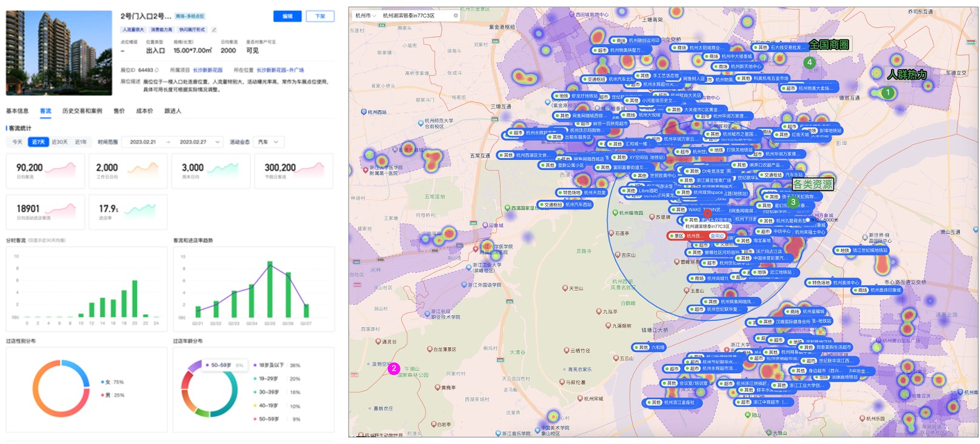980x444 pixels.
Task: Click the 杭州西站 station pin on map
Action: coord(363,112)
